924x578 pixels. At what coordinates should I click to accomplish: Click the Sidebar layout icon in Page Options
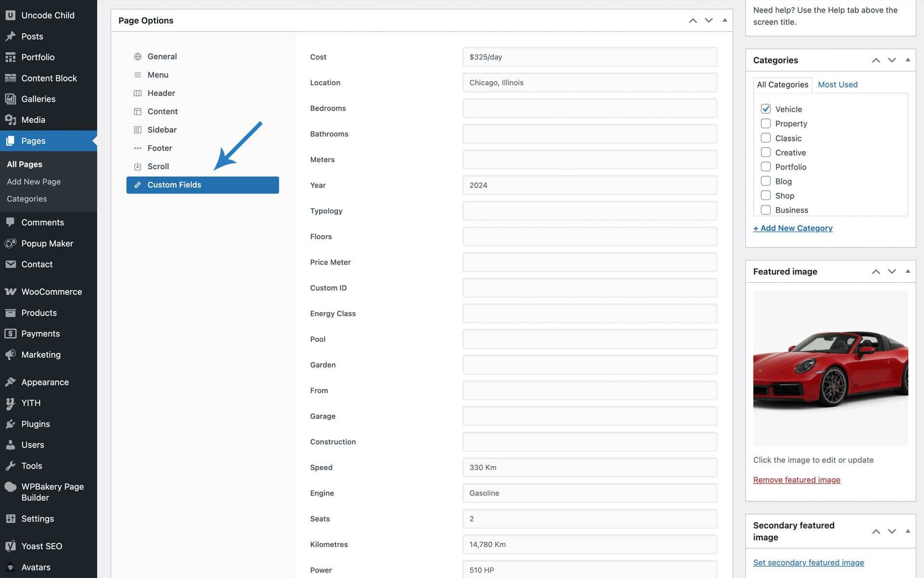138,130
